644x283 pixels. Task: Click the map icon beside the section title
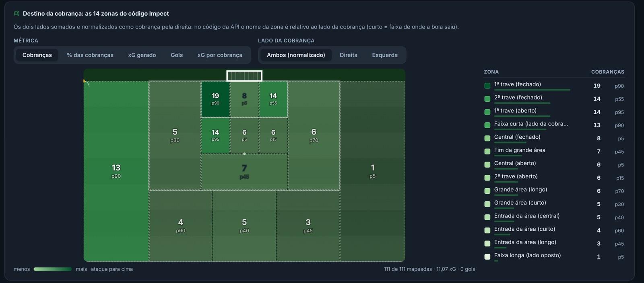(17, 14)
